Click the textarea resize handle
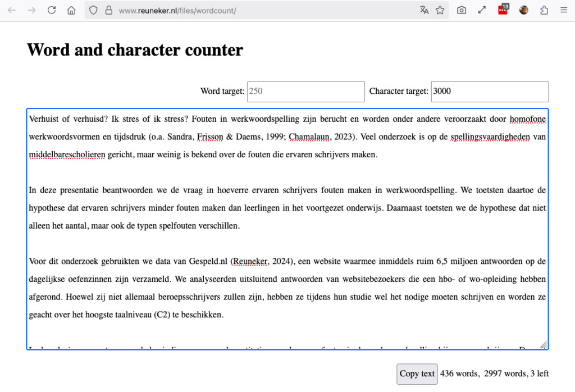This screenshot has width=575, height=392. [544, 343]
